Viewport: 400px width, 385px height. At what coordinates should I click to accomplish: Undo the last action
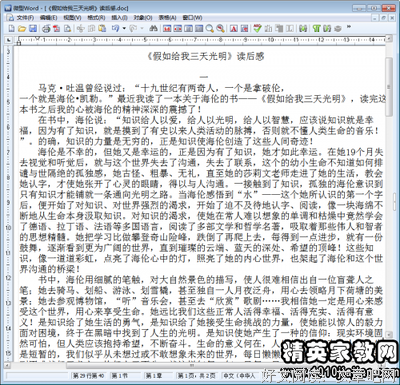tap(115, 29)
